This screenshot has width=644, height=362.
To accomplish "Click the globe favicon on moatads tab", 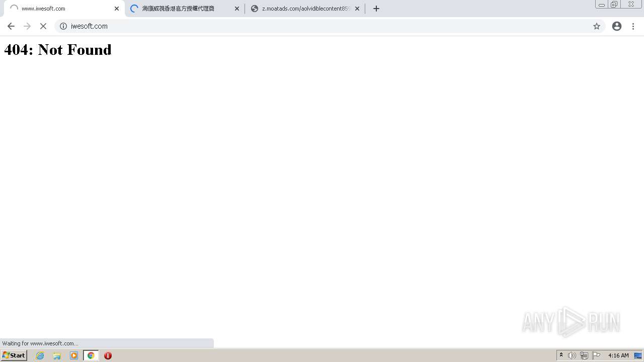I will 255,9.
